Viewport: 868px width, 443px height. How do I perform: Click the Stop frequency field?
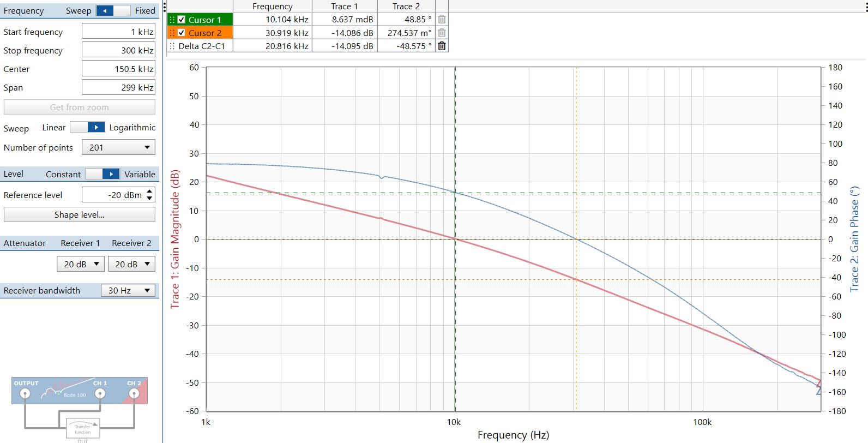pos(118,50)
